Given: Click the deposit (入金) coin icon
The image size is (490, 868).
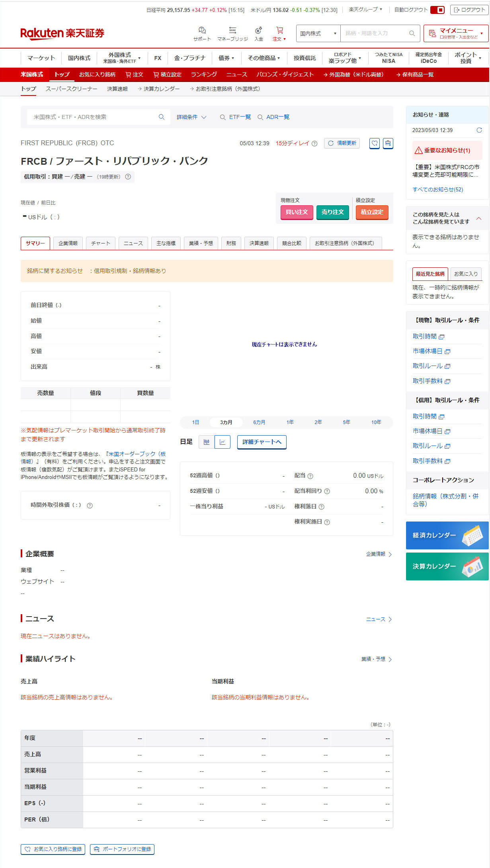Looking at the screenshot, I should tap(259, 31).
